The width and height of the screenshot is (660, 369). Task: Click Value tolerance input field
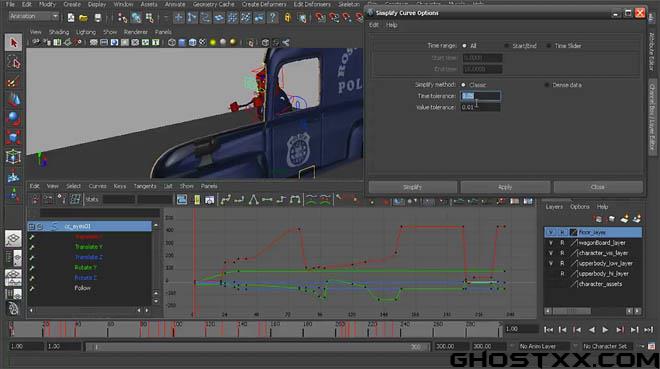(481, 107)
